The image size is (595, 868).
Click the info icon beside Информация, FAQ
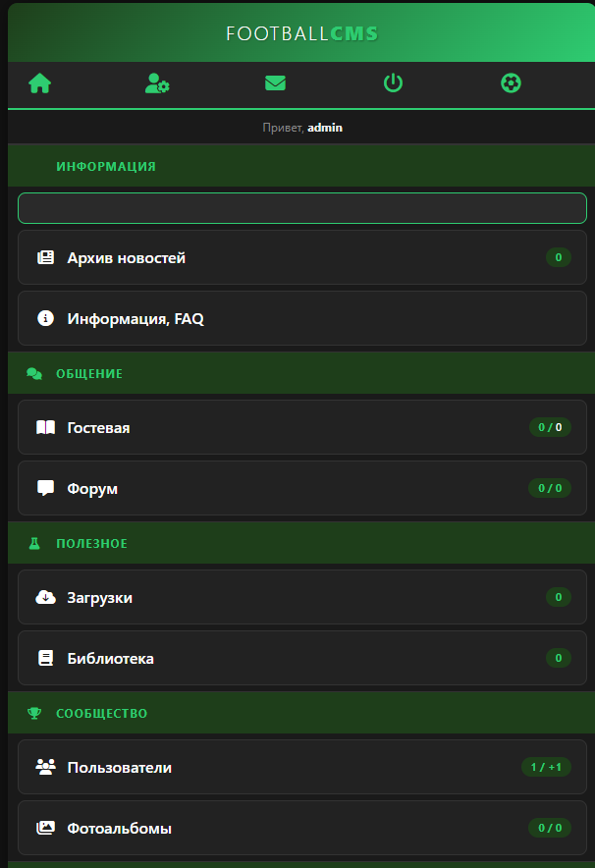45,318
